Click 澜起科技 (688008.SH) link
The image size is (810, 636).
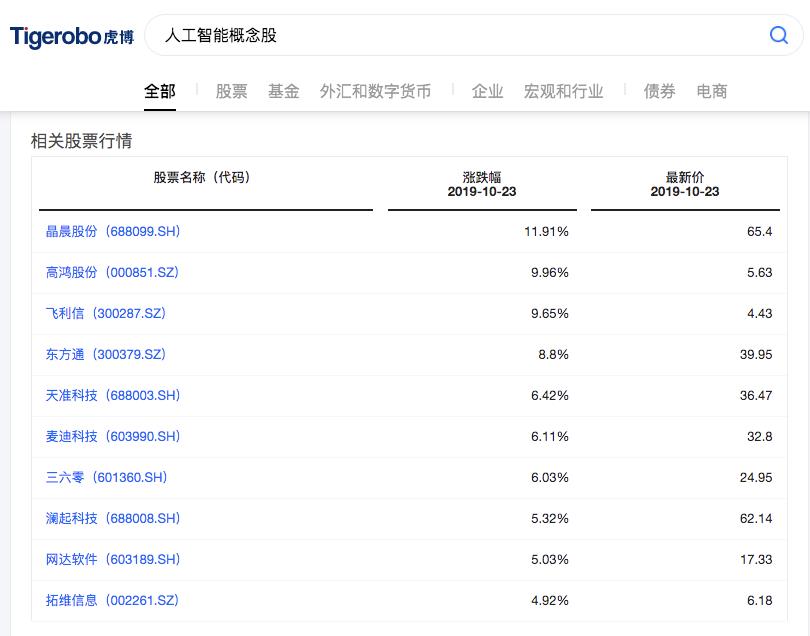pos(113,518)
